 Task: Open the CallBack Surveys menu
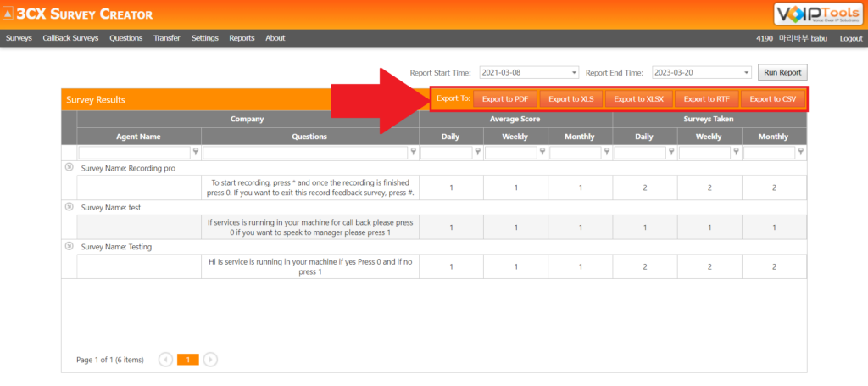(70, 38)
